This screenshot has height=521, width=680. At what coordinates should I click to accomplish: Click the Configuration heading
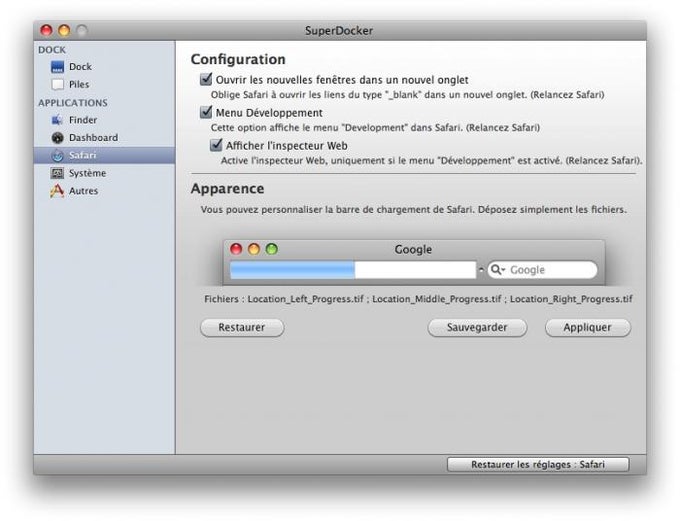pyautogui.click(x=238, y=59)
